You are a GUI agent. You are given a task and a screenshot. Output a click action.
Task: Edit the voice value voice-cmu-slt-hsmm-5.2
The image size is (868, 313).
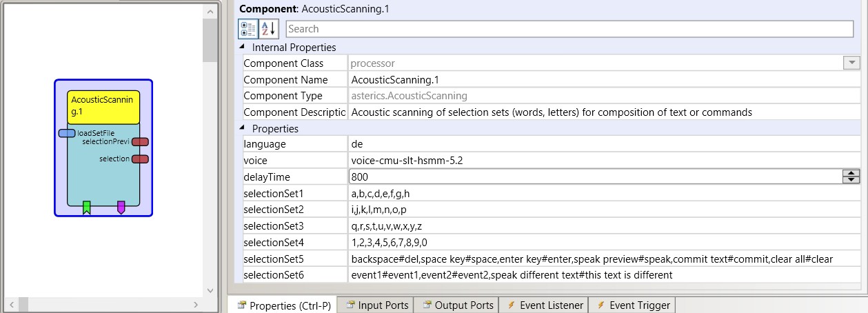(x=604, y=161)
